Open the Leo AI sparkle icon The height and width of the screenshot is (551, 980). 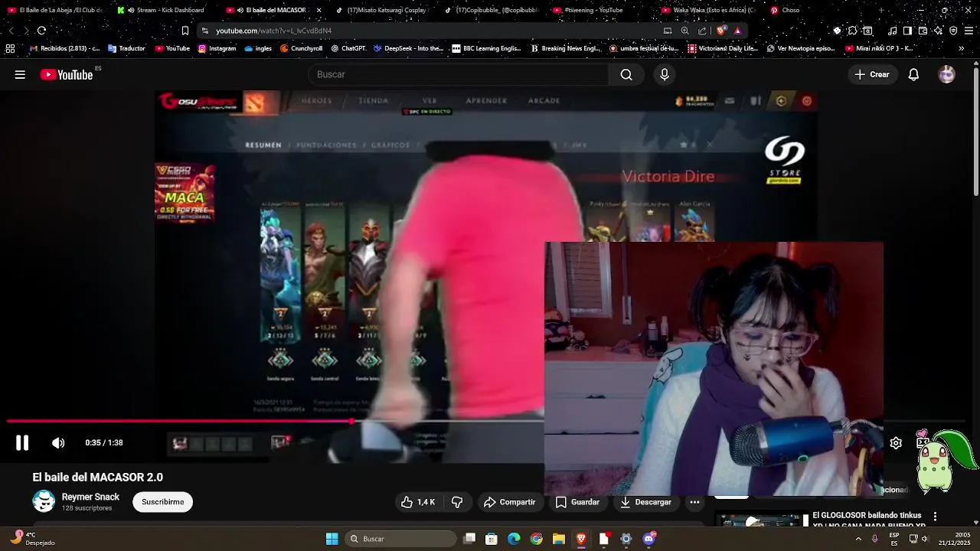(x=938, y=31)
